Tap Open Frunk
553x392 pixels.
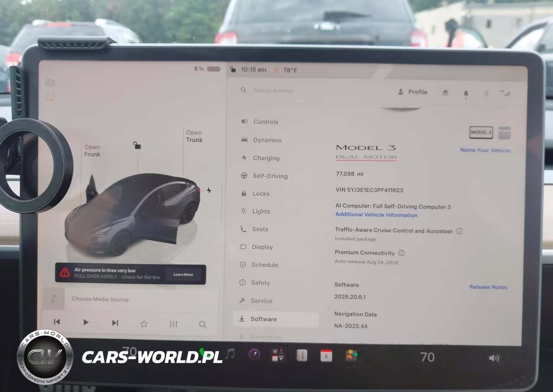pyautogui.click(x=92, y=151)
